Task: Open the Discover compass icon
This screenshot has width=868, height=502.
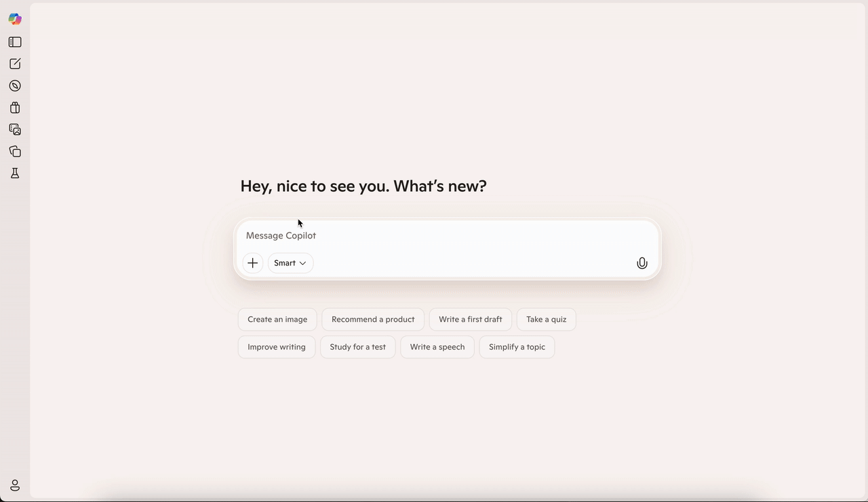Action: click(x=15, y=86)
